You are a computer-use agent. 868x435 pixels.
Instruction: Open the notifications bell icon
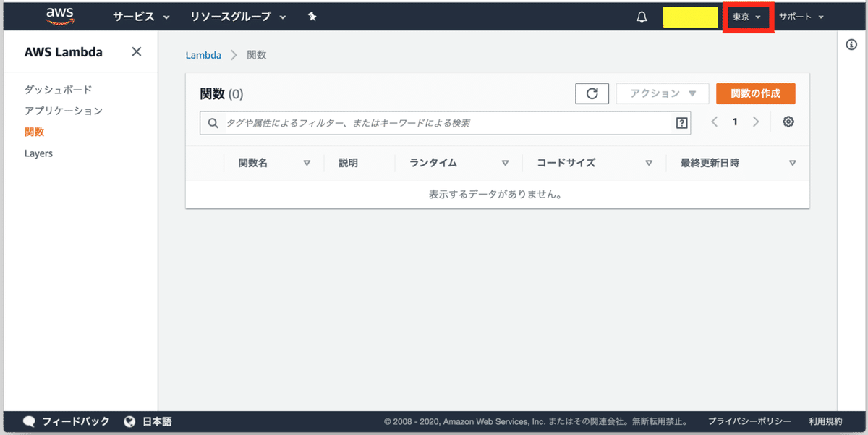[641, 16]
